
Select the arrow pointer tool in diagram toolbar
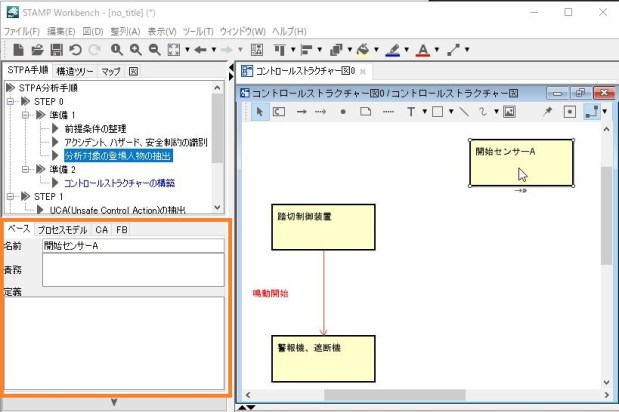(258, 111)
